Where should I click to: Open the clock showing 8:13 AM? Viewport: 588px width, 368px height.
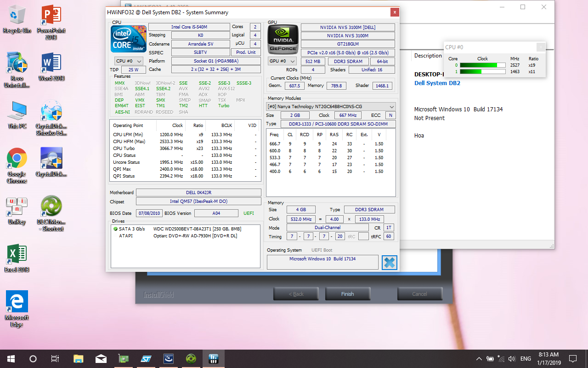(548, 358)
